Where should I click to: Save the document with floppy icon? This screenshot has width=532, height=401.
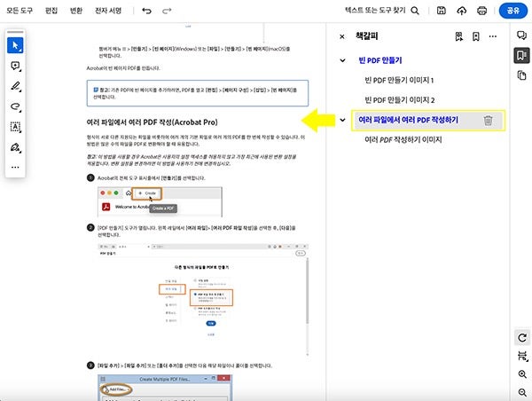441,11
